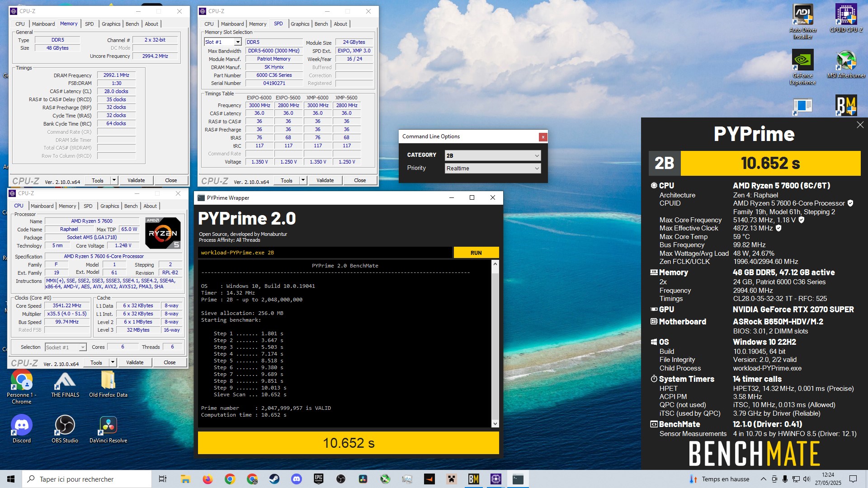
Task: Click the 10.652 s result bar in PYPrime Wrapper
Action: pyautogui.click(x=348, y=443)
